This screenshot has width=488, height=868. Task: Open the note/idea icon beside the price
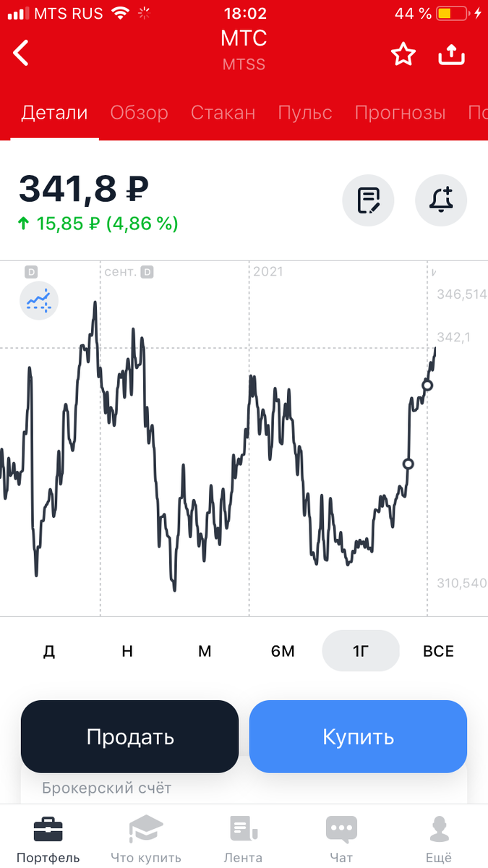368,200
